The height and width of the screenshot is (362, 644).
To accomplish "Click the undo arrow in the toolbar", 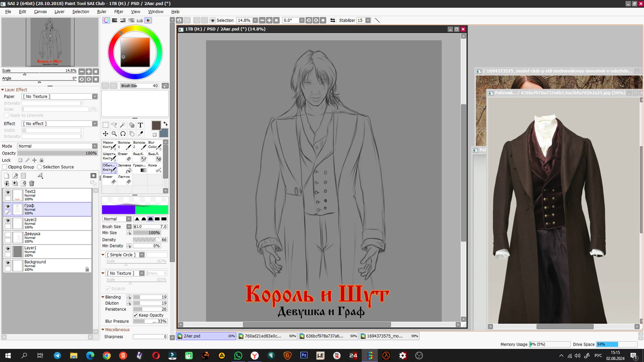I will coord(179,20).
